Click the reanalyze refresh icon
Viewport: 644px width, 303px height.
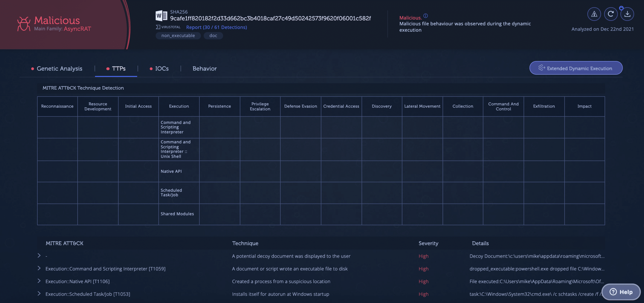611,14
